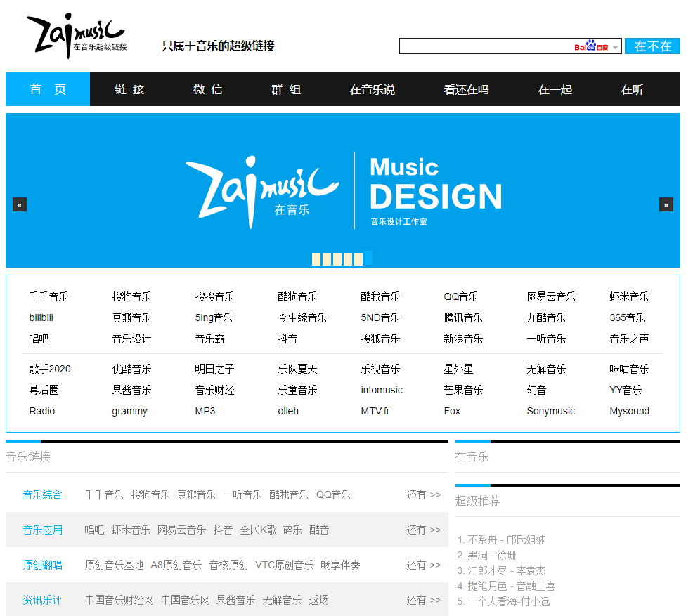Open 网易云音乐 link in top grid
The height and width of the screenshot is (616, 693).
point(551,296)
